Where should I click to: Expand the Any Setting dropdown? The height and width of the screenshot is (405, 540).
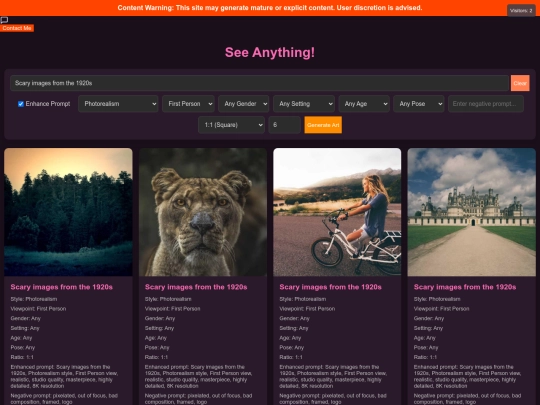coord(304,104)
